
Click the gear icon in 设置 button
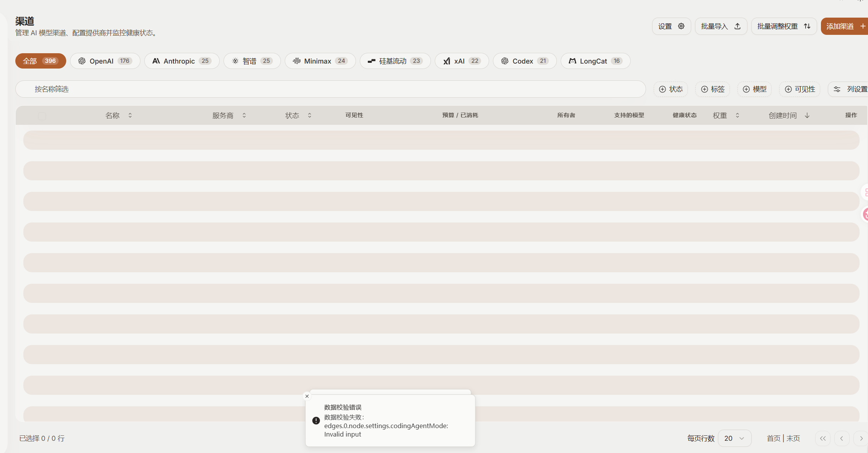pyautogui.click(x=681, y=26)
